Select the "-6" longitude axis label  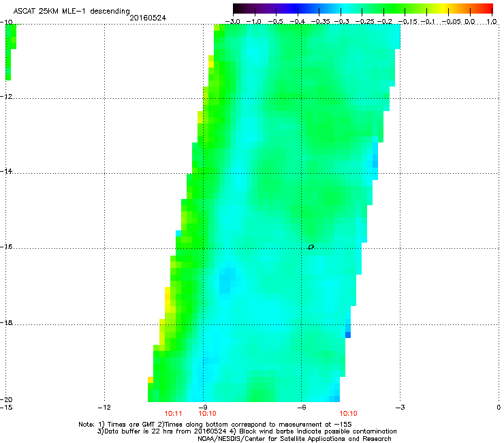302,408
